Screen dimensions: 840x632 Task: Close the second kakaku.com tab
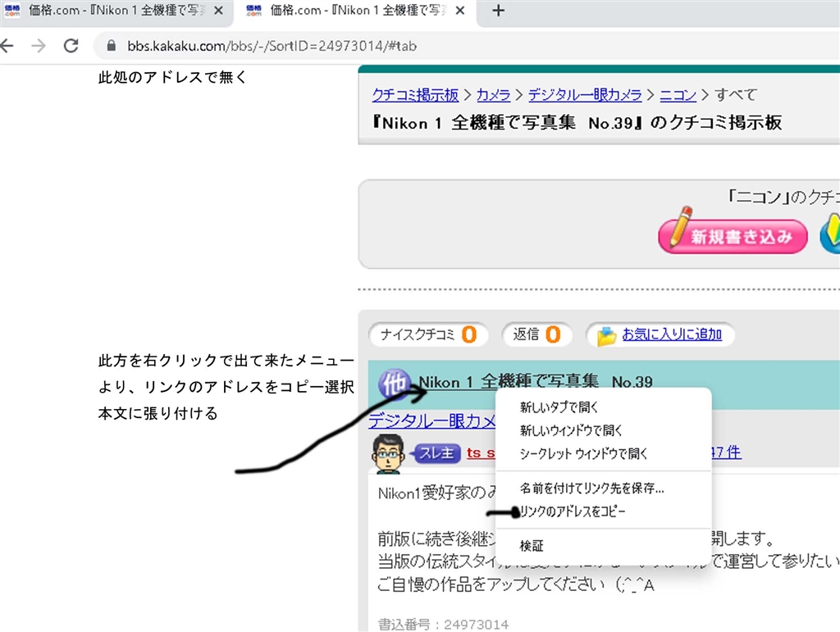pos(459,11)
